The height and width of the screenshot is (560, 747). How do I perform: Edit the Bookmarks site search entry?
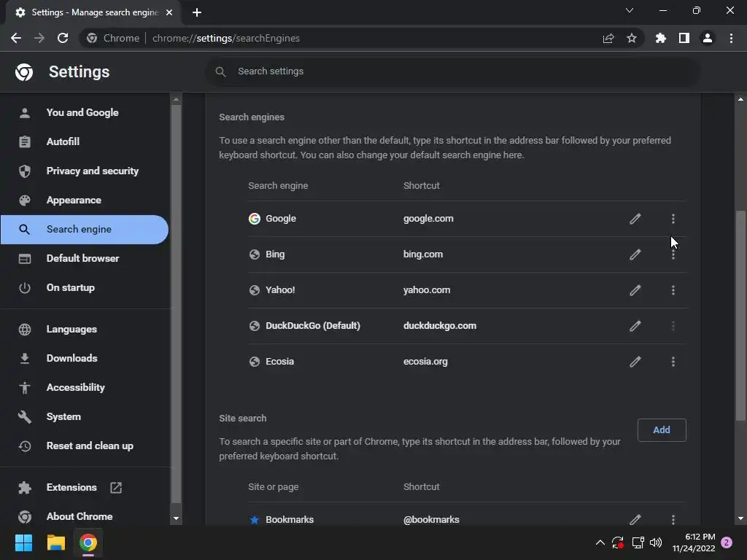tap(635, 519)
